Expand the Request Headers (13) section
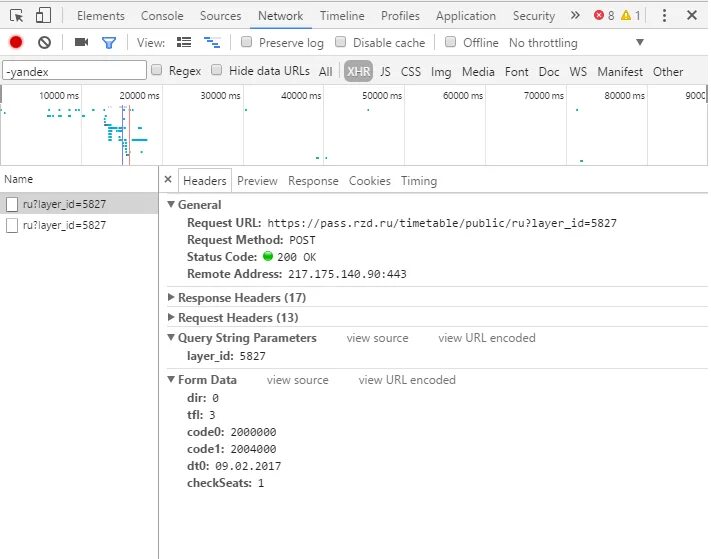This screenshot has height=559, width=711. pos(171,317)
